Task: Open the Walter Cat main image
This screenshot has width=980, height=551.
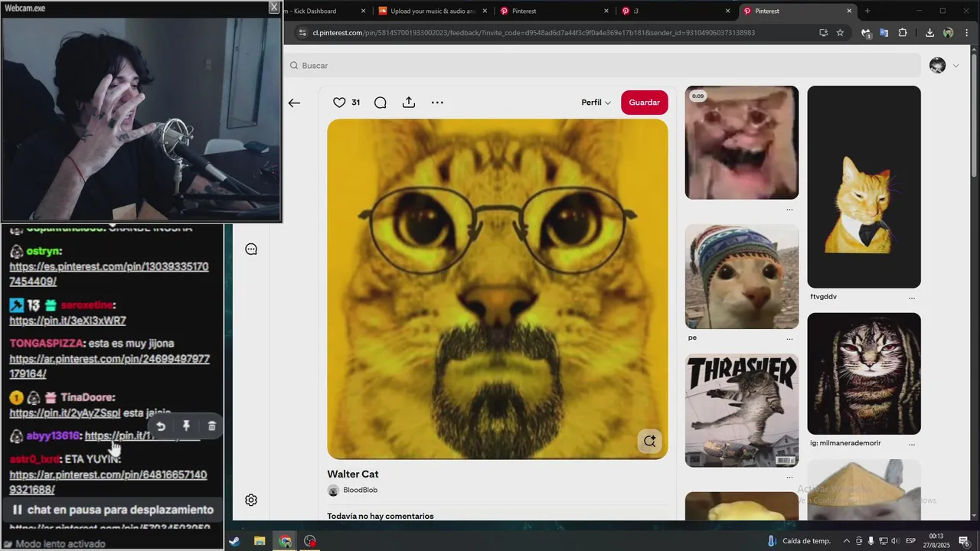Action: [497, 289]
